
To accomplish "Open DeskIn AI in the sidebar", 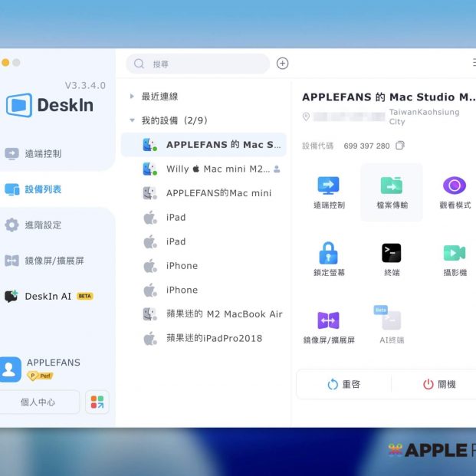I will 48,296.
